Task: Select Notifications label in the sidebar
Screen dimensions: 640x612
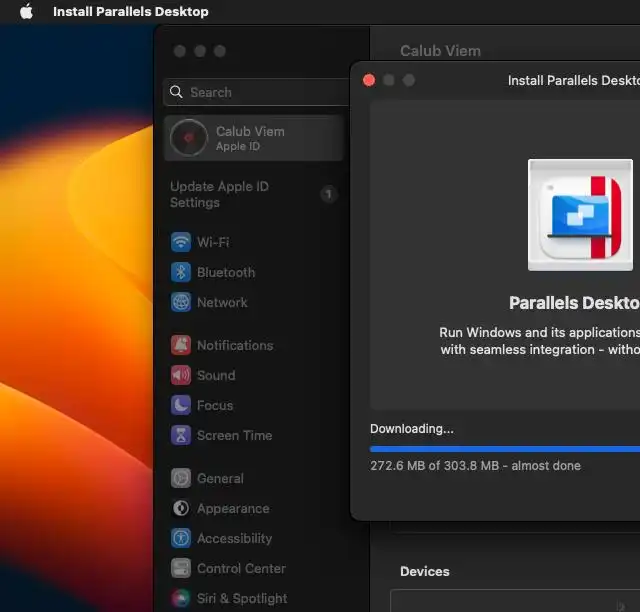Action: (x=235, y=345)
